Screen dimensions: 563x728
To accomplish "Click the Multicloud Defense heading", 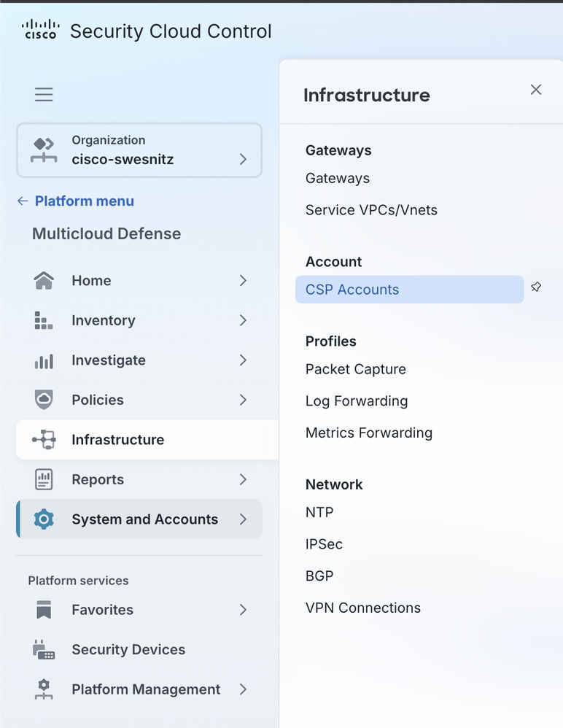I will [106, 233].
